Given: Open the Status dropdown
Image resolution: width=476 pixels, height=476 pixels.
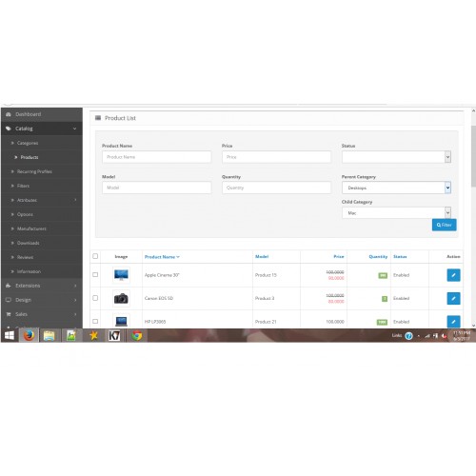Looking at the screenshot, I should click(396, 157).
